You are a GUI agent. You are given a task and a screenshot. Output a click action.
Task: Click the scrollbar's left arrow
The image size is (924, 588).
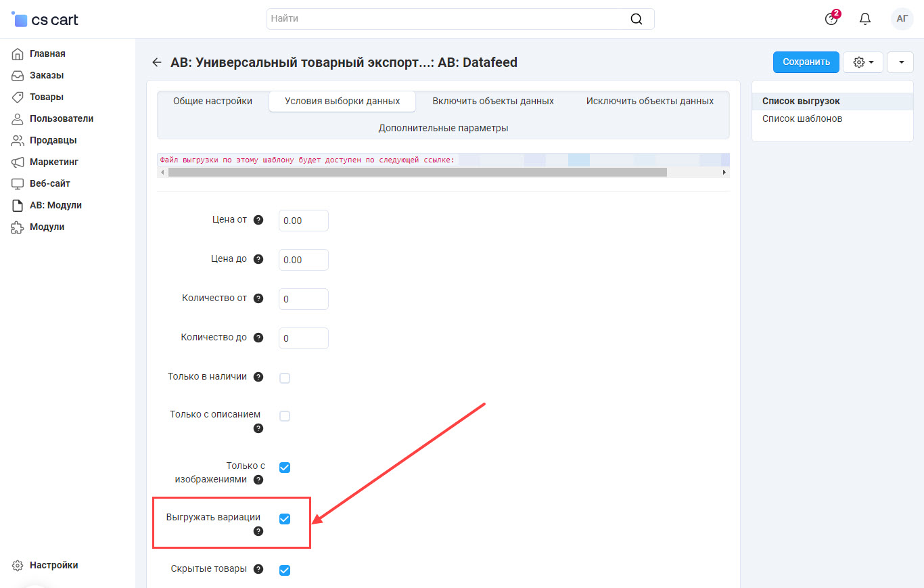[161, 173]
